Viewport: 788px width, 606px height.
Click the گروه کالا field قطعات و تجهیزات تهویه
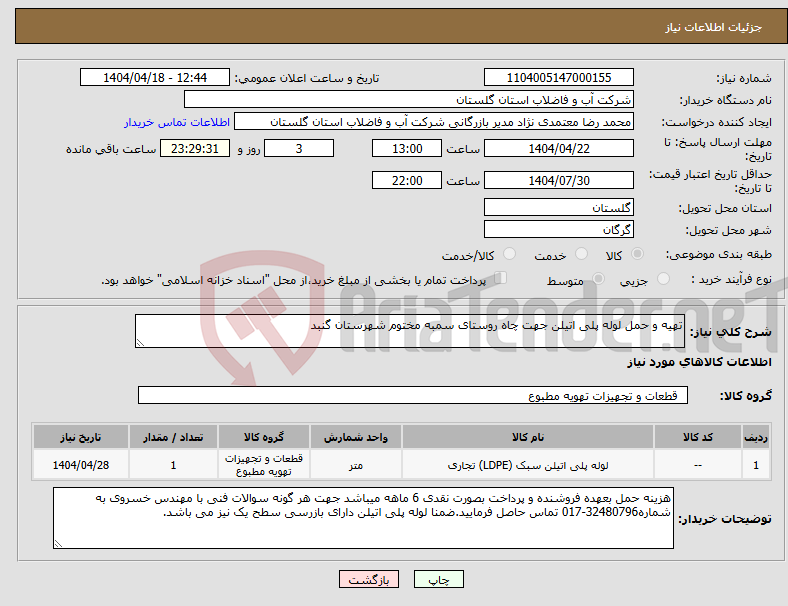pyautogui.click(x=413, y=395)
